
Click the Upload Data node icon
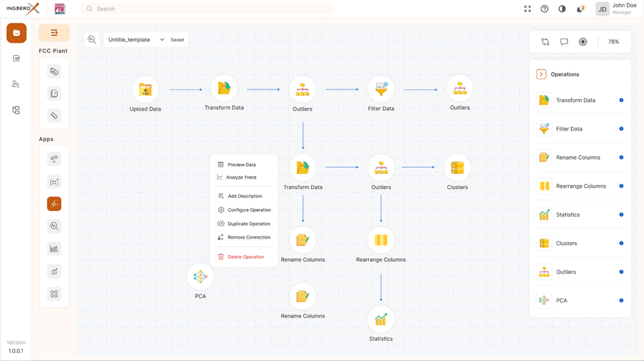(x=145, y=90)
